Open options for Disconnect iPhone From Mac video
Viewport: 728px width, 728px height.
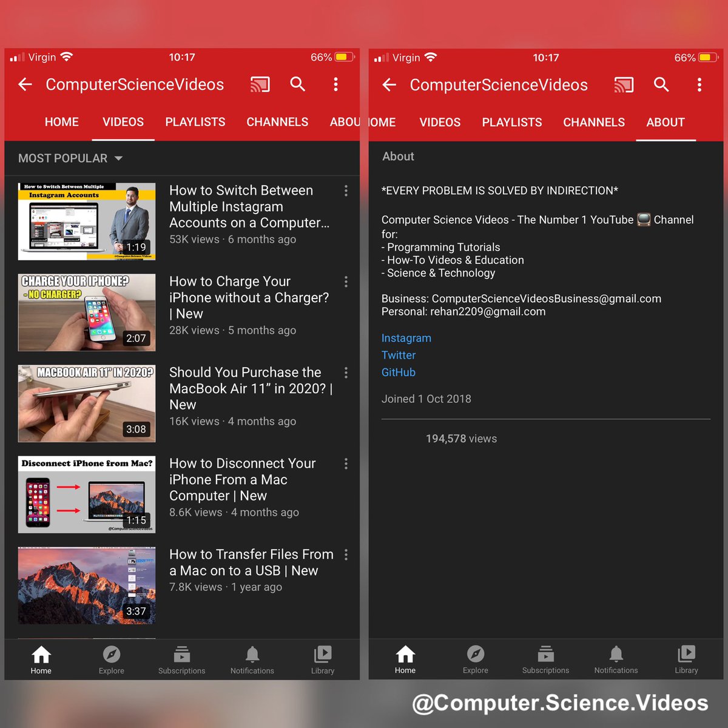pos(346,463)
